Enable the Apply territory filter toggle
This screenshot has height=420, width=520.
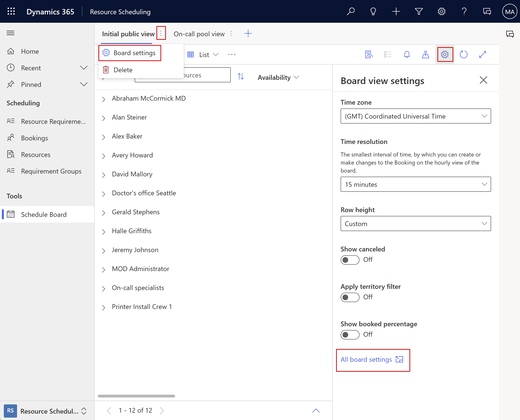350,297
